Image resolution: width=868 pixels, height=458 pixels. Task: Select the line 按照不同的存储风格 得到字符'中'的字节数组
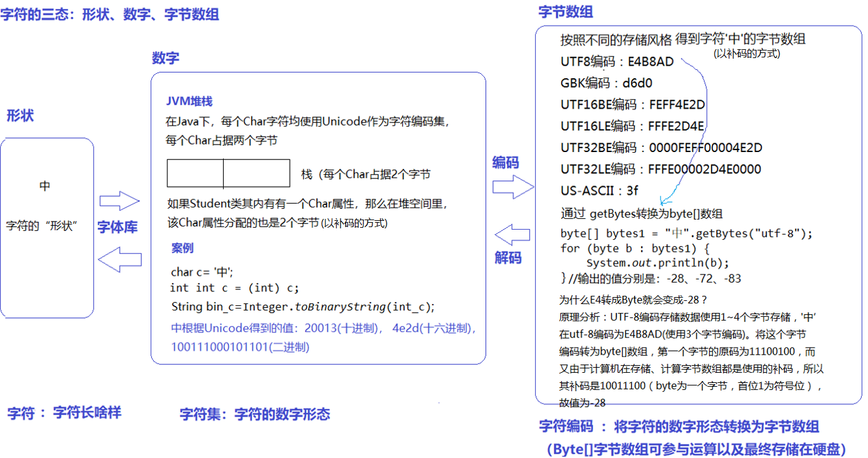683,39
